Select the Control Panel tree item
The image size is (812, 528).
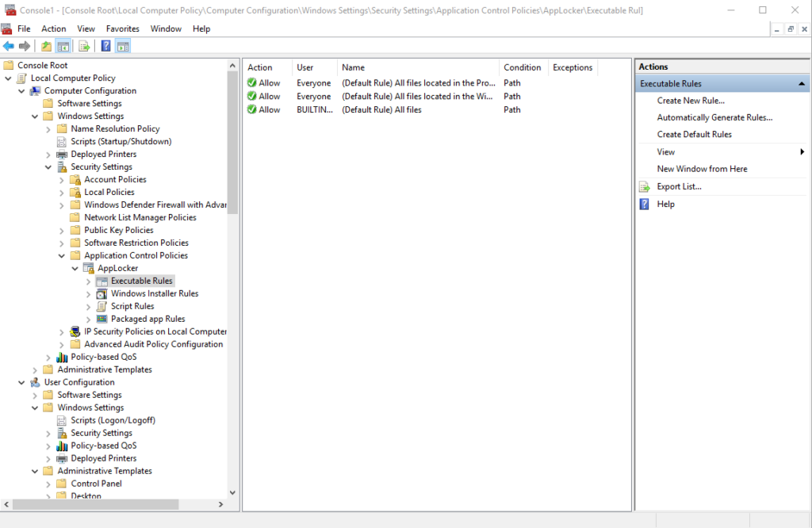coord(96,484)
